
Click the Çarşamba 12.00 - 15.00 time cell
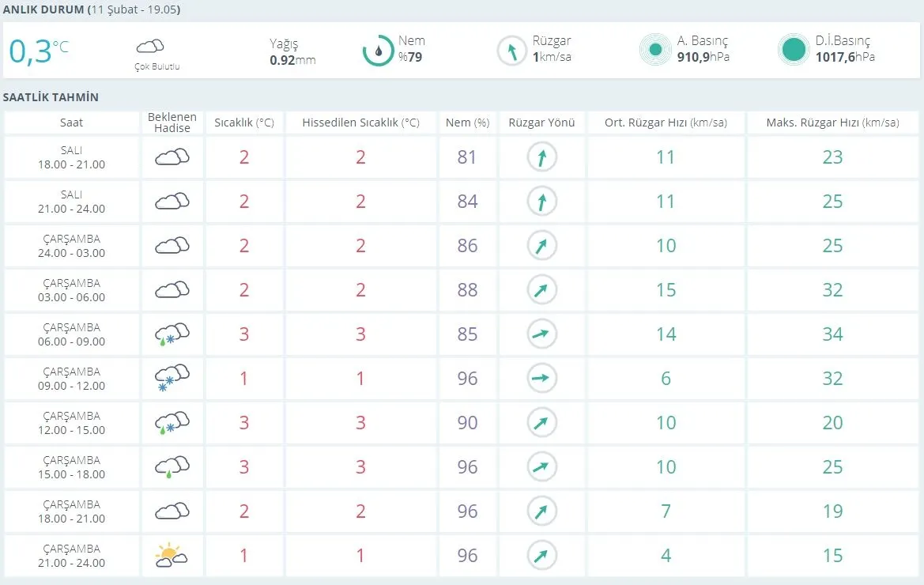coord(72,423)
